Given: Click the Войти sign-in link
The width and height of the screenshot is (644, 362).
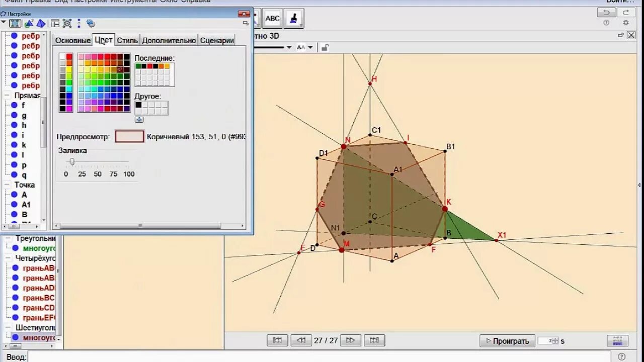Looking at the screenshot, I should pyautogui.click(x=620, y=2).
